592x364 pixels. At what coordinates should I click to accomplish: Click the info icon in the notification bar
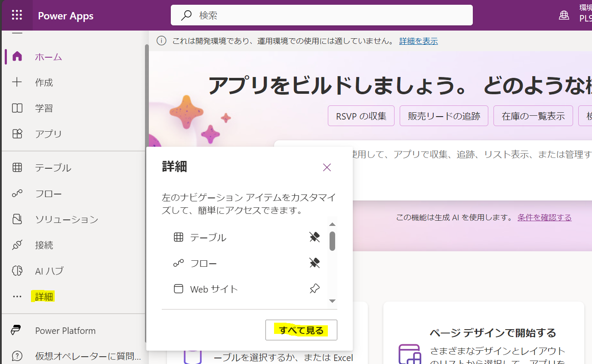click(x=161, y=41)
